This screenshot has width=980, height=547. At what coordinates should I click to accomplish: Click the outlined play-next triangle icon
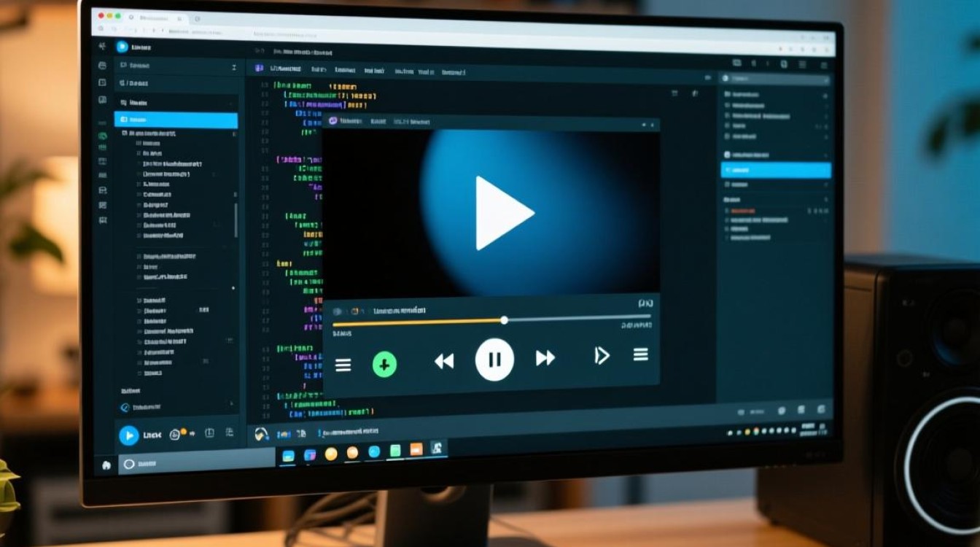pos(602,355)
